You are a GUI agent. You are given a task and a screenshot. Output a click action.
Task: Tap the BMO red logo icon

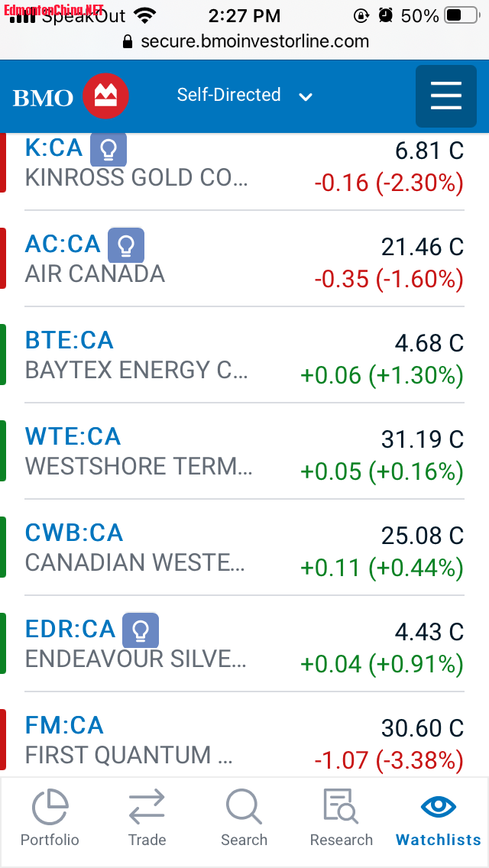(105, 96)
